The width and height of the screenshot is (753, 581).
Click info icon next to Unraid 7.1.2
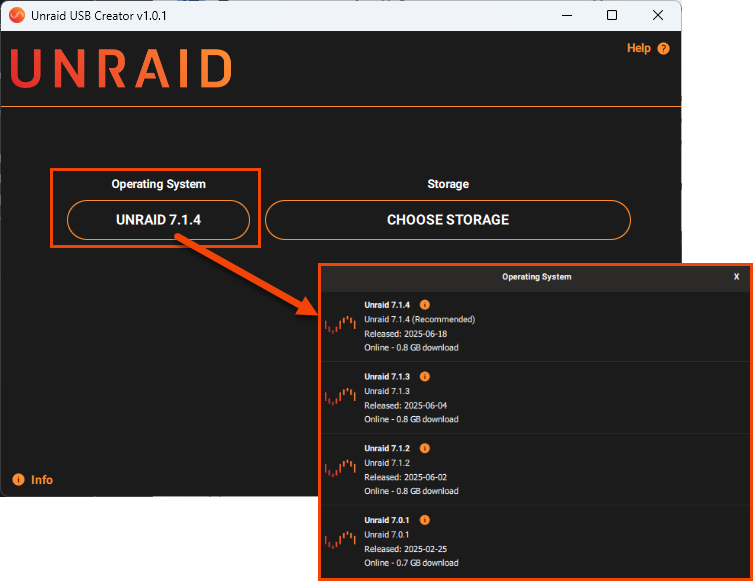pyautogui.click(x=424, y=448)
